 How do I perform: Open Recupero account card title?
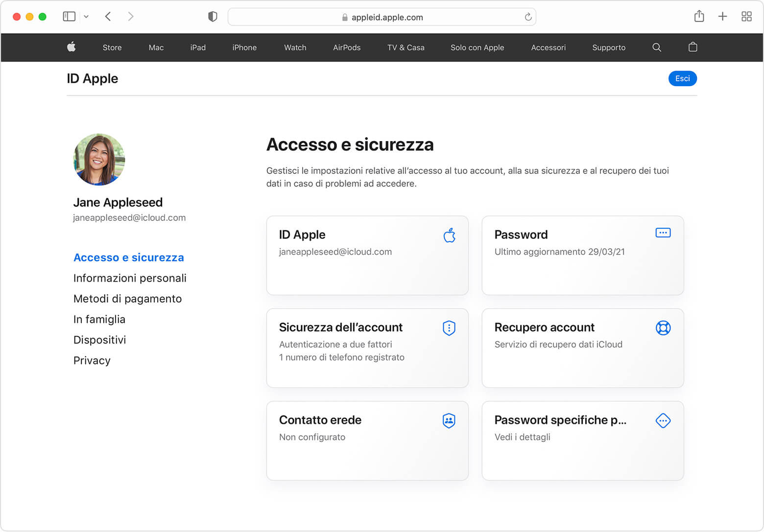pyautogui.click(x=545, y=327)
